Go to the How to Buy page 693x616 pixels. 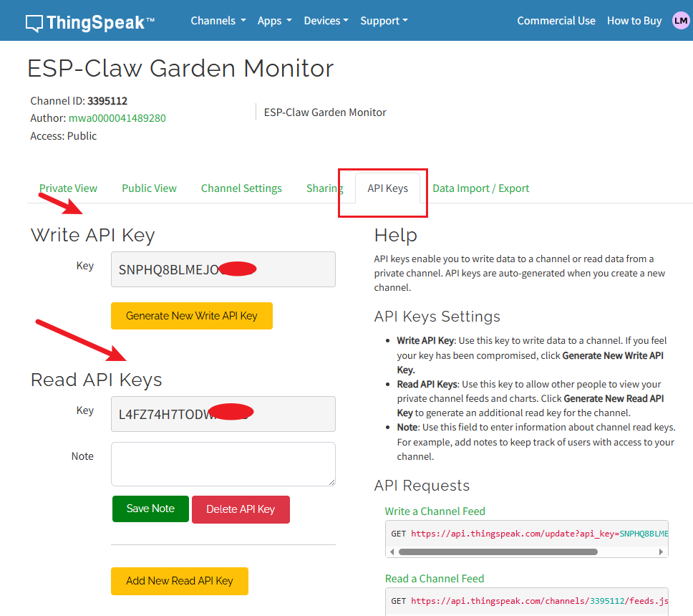[634, 21]
